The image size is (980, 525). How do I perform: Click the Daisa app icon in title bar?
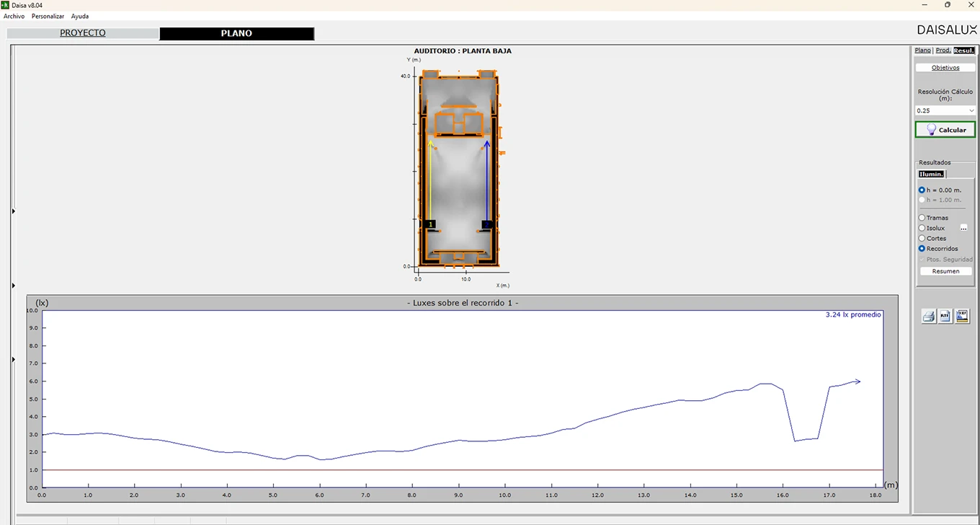pyautogui.click(x=5, y=5)
